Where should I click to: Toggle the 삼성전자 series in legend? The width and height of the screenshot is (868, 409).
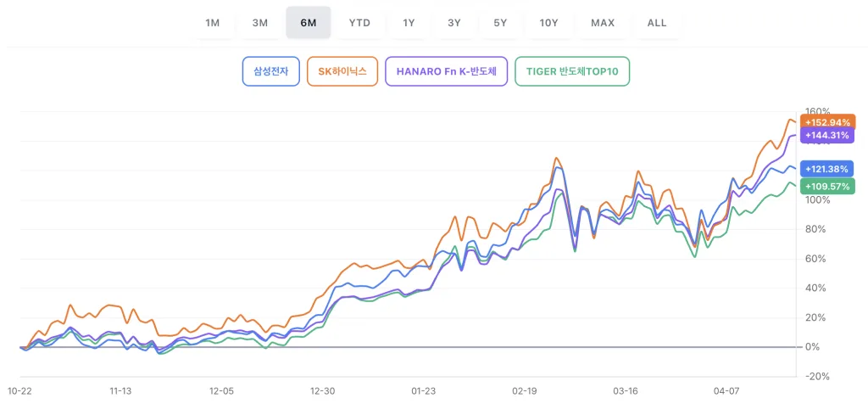tap(270, 72)
